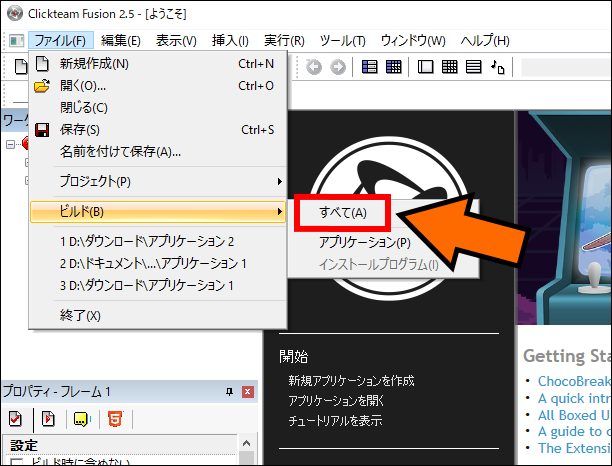
Task: Open the Data elements note icon
Action: coord(498,67)
